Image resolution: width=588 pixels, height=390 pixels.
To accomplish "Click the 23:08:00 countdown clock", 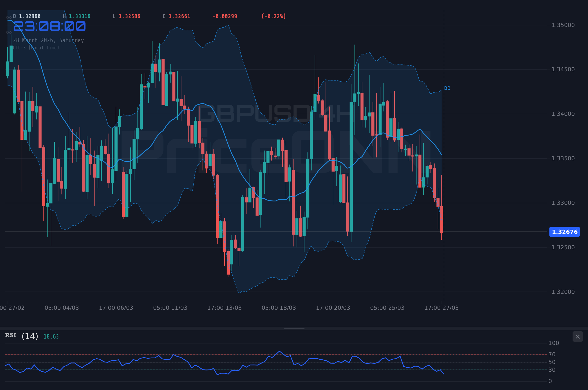I will click(49, 26).
